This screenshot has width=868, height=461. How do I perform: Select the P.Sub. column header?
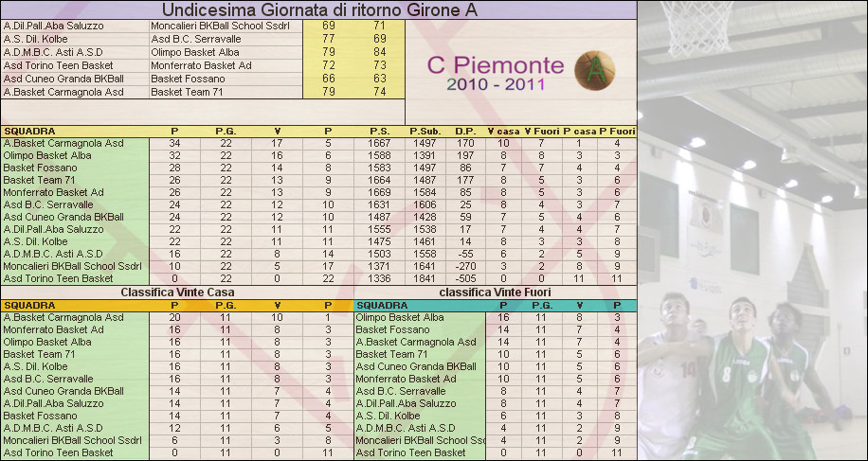[x=425, y=131]
